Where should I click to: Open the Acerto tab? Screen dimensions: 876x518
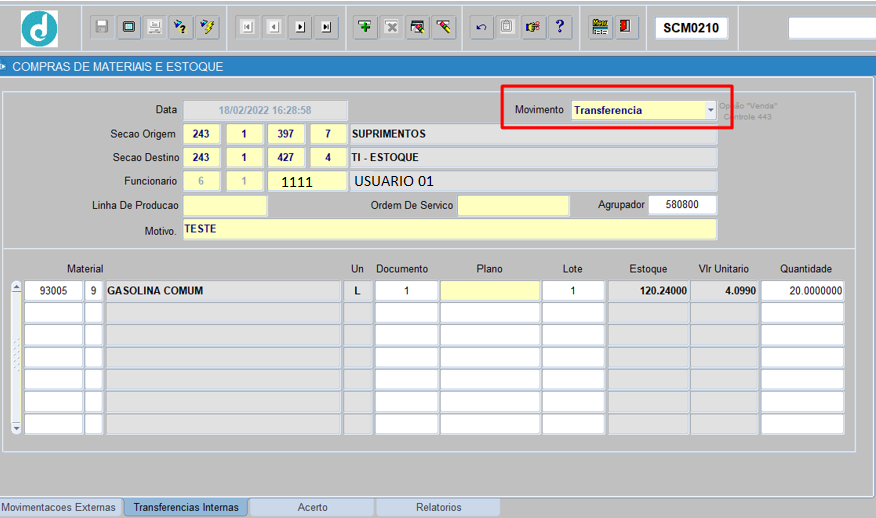pos(312,507)
